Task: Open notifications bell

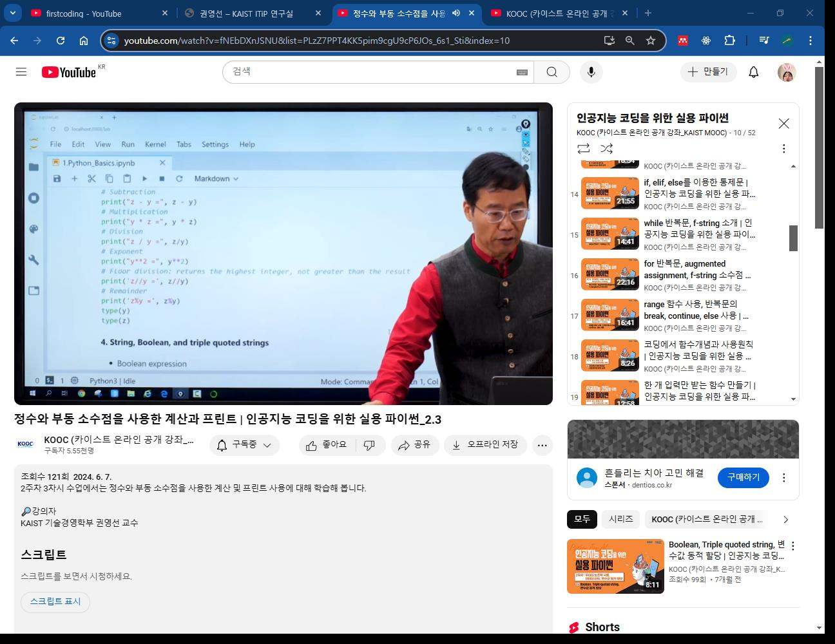Action: point(753,72)
